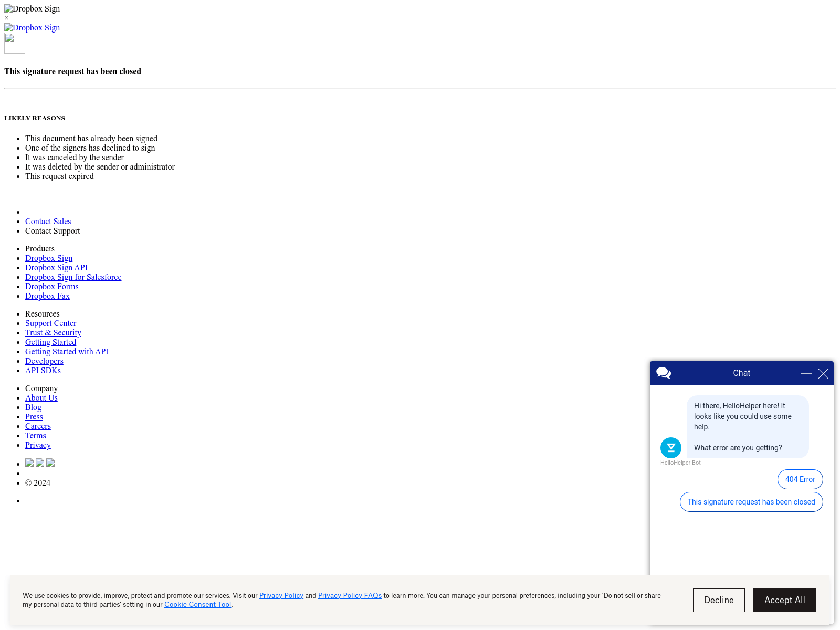Open the Privacy link under Company
The image size is (840, 630).
38,445
